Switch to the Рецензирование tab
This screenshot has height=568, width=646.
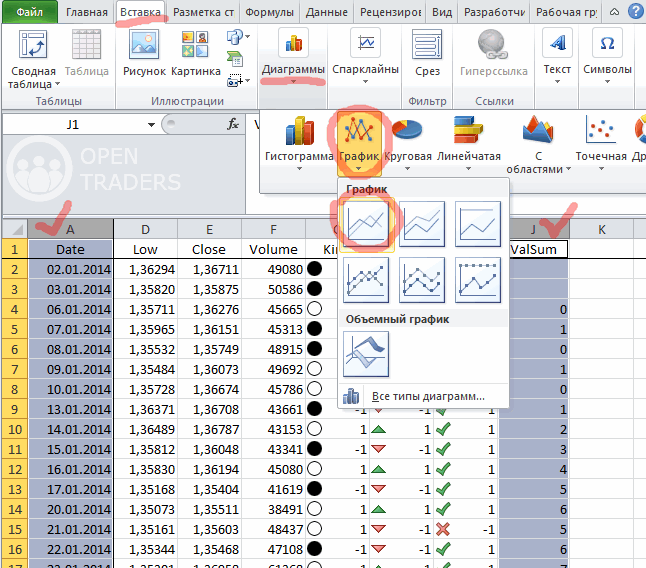tap(391, 12)
